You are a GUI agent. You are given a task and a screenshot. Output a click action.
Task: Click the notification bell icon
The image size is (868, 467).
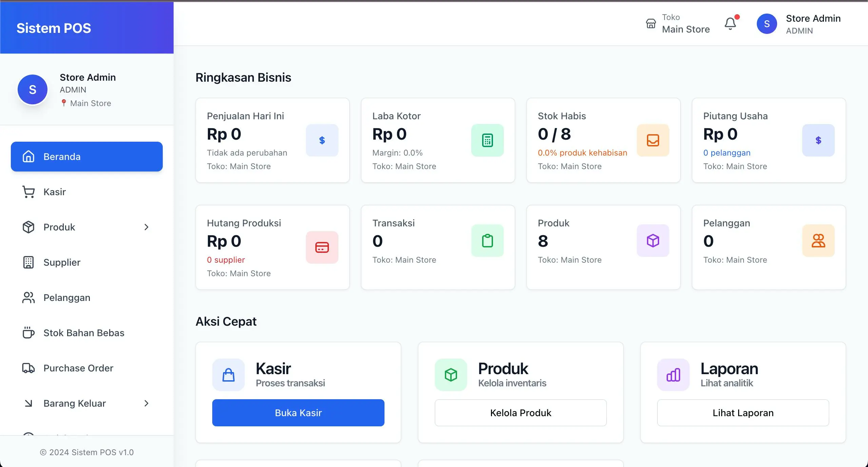click(x=730, y=24)
